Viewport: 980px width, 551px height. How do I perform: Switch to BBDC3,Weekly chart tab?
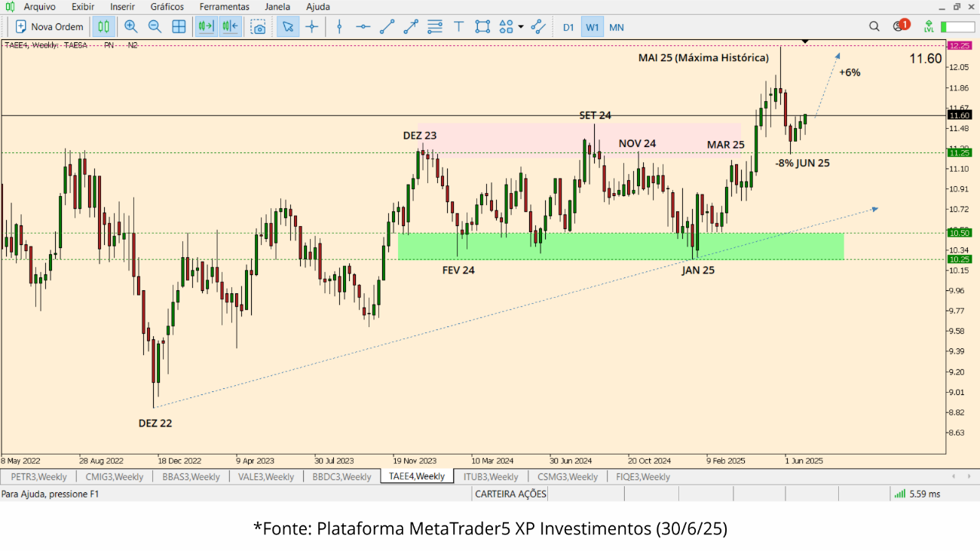tap(341, 476)
